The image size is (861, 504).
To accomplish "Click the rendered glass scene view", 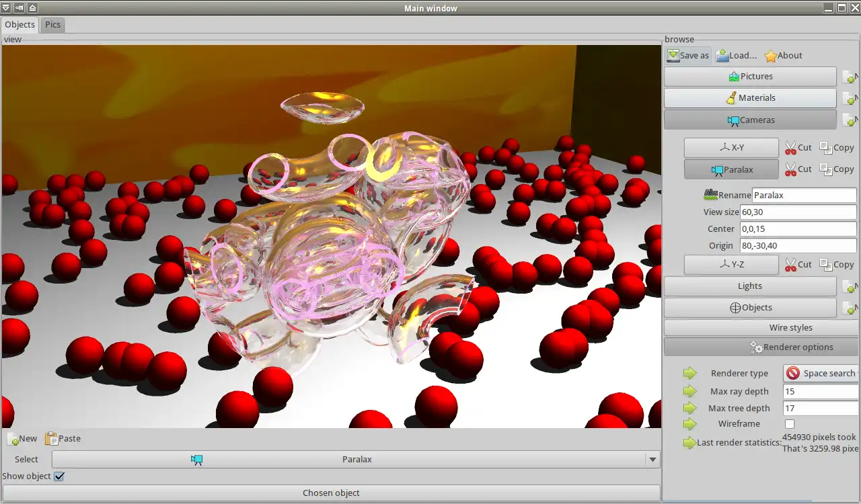I will [x=332, y=237].
